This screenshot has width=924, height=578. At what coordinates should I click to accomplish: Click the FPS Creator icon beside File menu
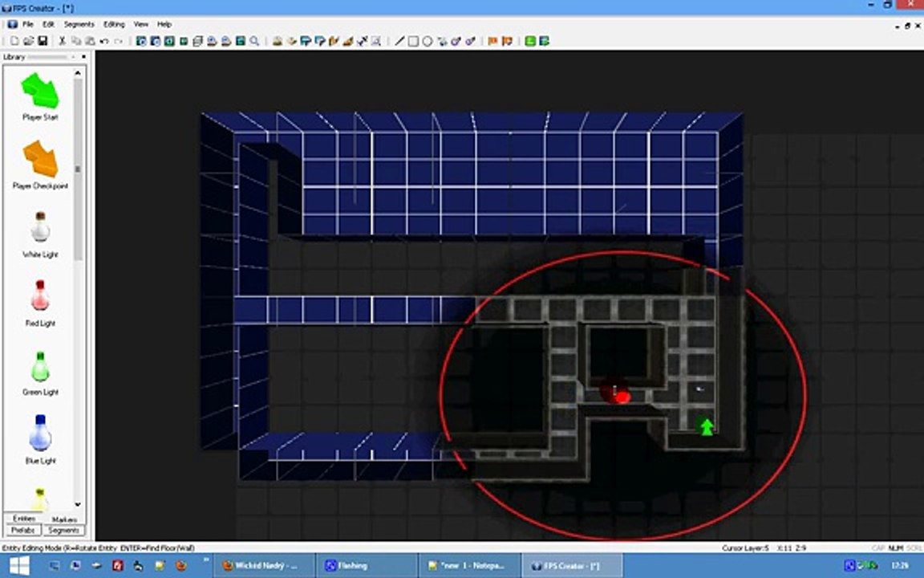12,24
